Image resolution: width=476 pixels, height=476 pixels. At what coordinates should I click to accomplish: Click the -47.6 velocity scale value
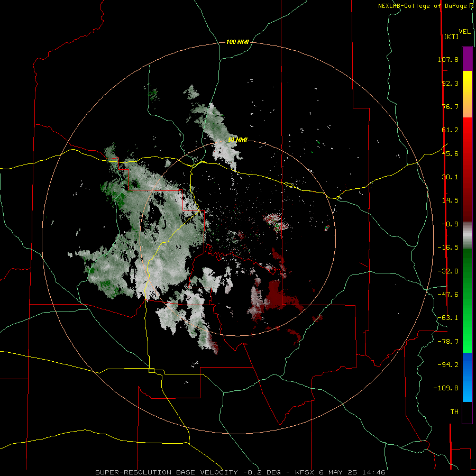(448, 295)
